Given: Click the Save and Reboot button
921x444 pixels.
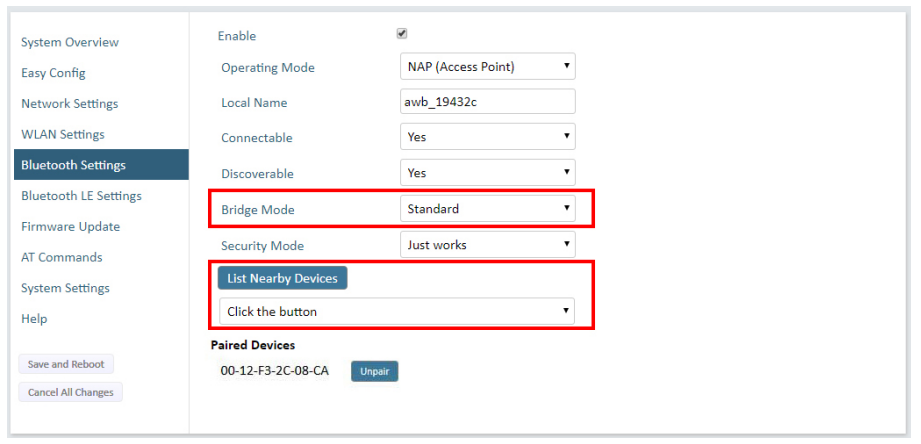Looking at the screenshot, I should coord(66,364).
